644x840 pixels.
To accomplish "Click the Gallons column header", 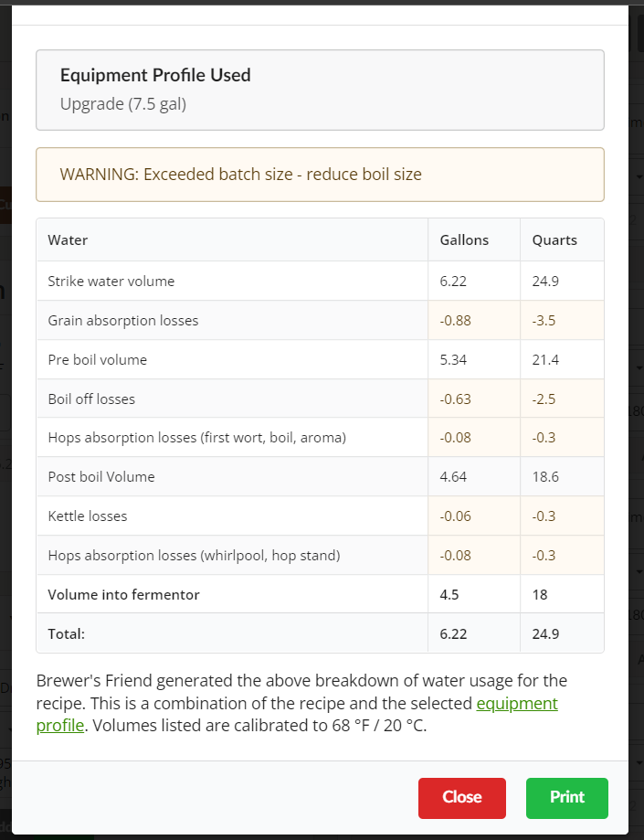I will (x=464, y=240).
